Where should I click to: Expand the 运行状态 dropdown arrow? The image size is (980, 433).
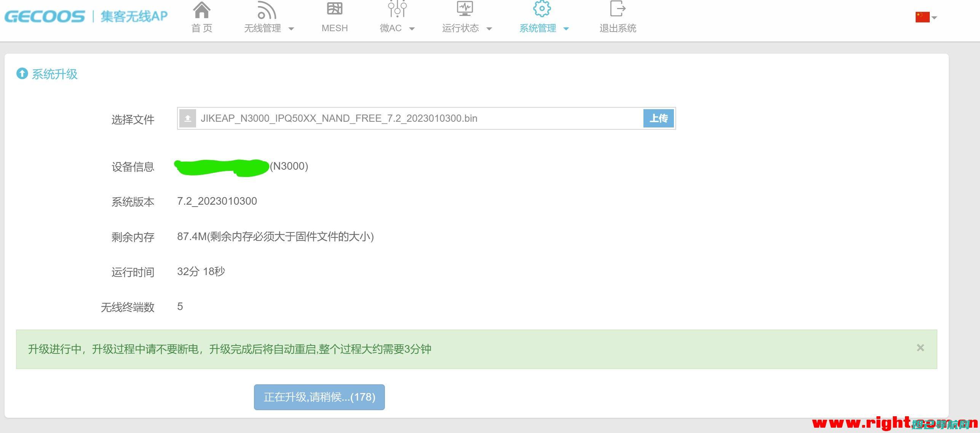(x=489, y=29)
